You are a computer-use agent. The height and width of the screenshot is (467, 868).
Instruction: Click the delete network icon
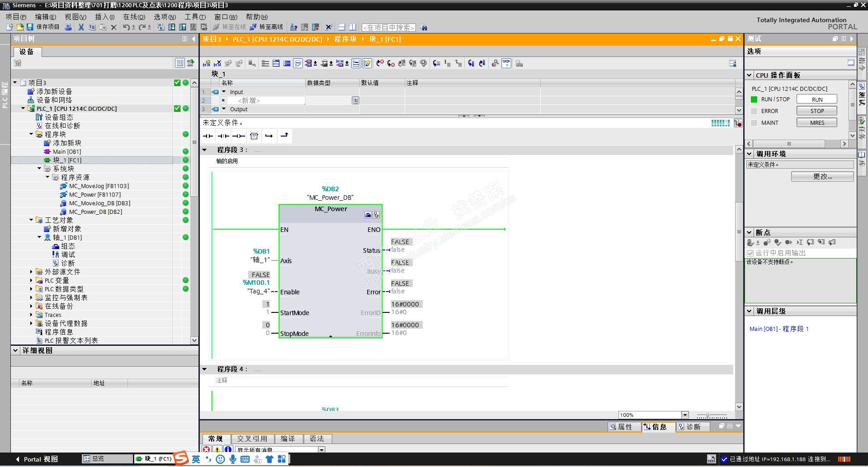(217, 63)
